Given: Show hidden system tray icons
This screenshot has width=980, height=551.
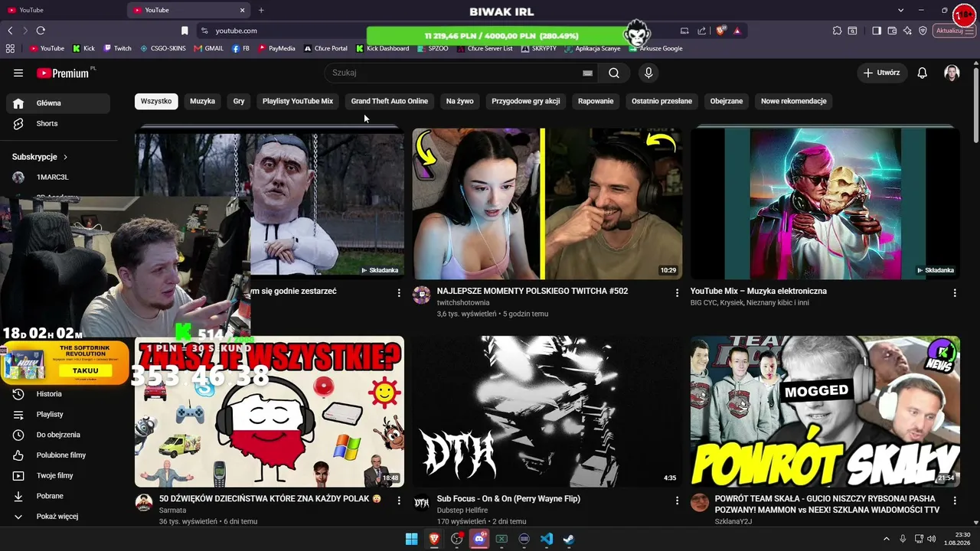Looking at the screenshot, I should pos(887,539).
